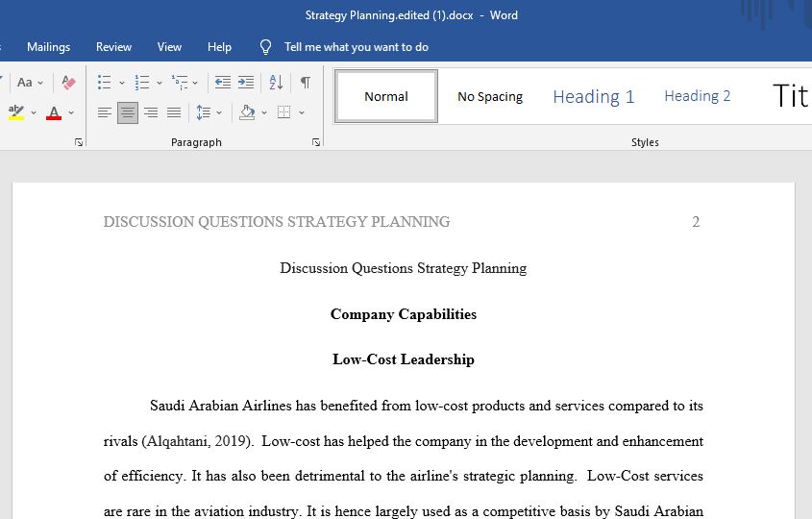Image resolution: width=812 pixels, height=519 pixels.
Task: Expand the Change Case dropdown arrow
Action: [x=40, y=83]
